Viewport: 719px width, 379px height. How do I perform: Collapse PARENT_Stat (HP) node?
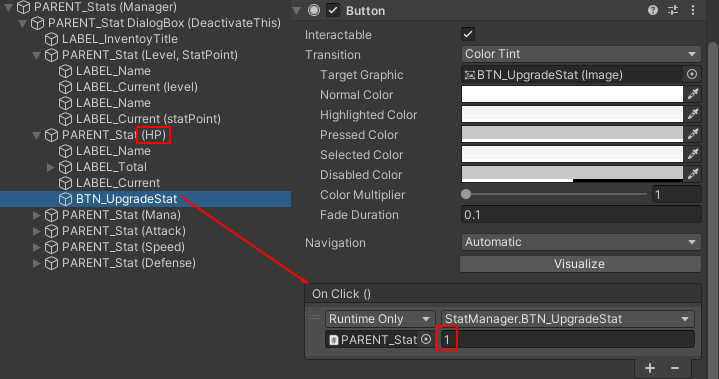coord(37,135)
